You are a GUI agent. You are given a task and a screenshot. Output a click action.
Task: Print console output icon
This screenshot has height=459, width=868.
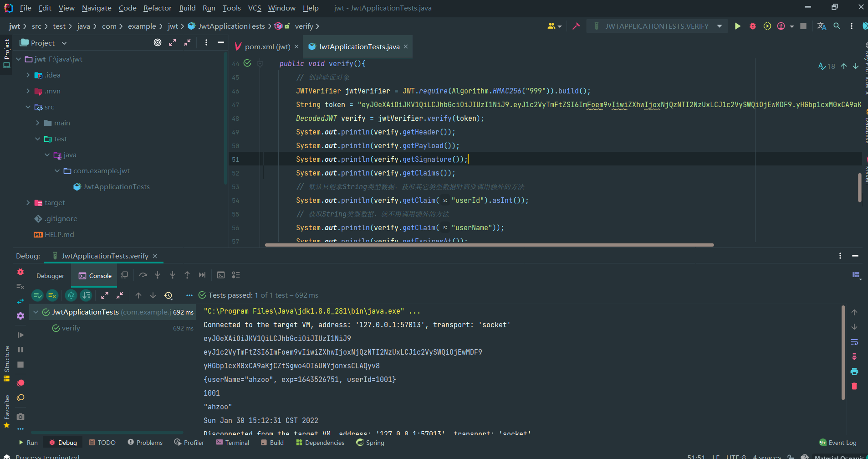click(854, 371)
